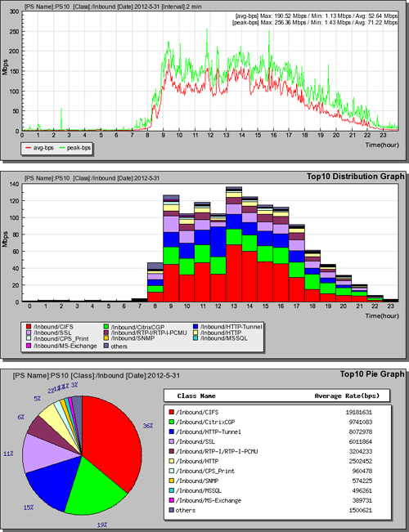The width and height of the screenshot is (409, 532).
Task: Click the CIFS average rate value 19181631
Action: [359, 412]
